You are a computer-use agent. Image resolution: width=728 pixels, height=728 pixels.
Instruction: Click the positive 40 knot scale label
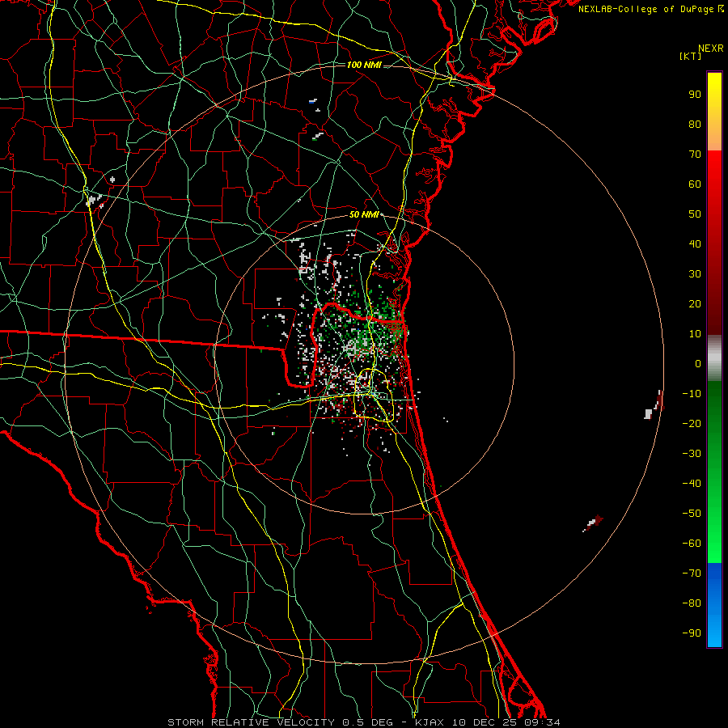pyautogui.click(x=695, y=243)
